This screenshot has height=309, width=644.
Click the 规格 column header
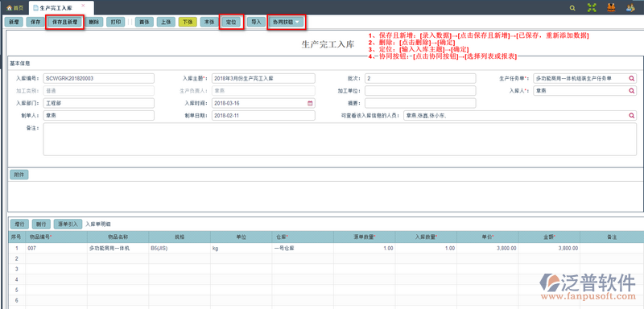click(180, 237)
